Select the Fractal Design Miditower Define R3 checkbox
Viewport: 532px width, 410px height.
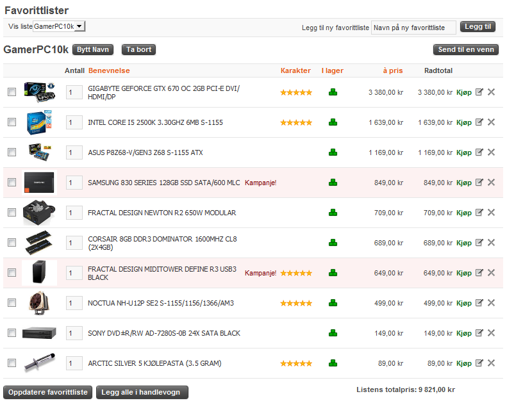[12, 273]
